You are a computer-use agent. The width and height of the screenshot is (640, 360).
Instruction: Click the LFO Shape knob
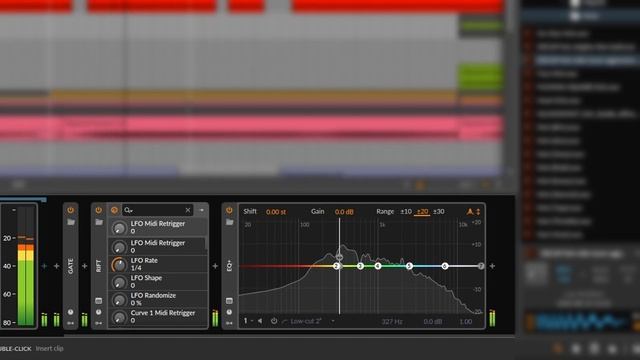pos(119,282)
